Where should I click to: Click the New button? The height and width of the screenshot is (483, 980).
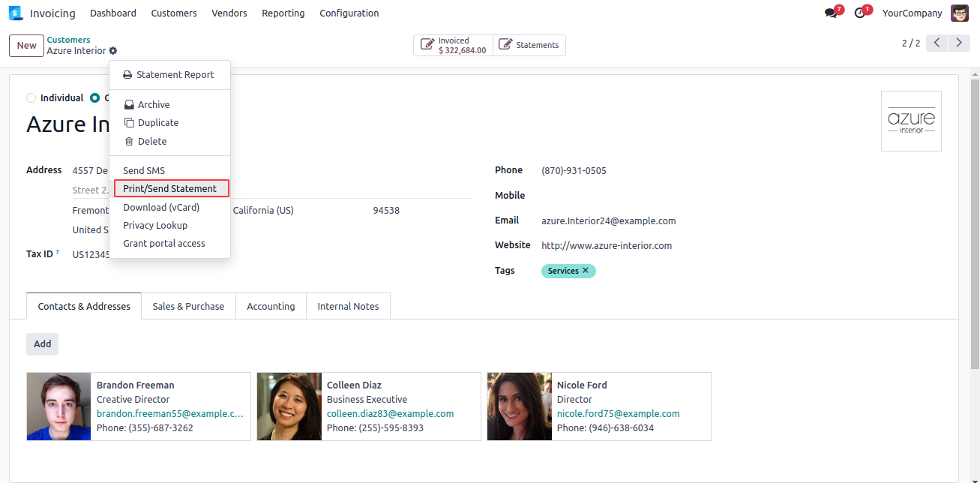[x=26, y=45]
